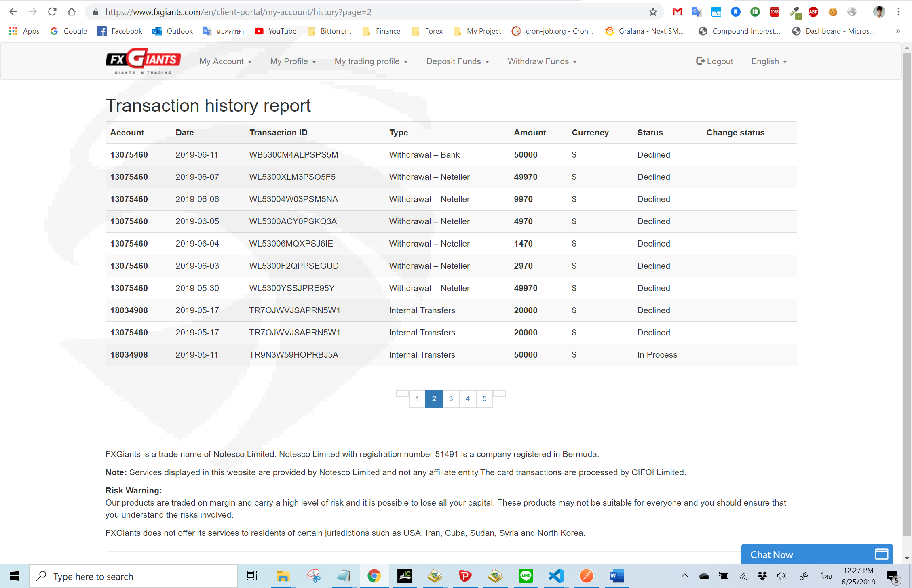Viewport: 912px width, 588px height.
Task: Open File Explorer from the taskbar
Action: 283,576
